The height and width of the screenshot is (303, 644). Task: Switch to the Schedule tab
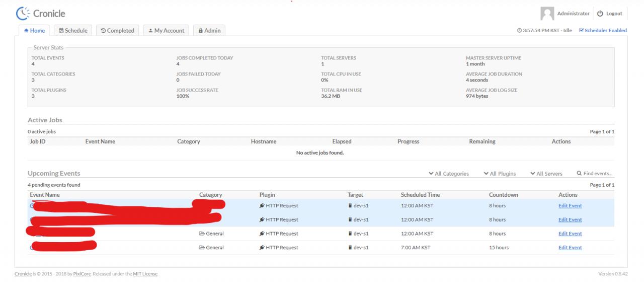[73, 31]
